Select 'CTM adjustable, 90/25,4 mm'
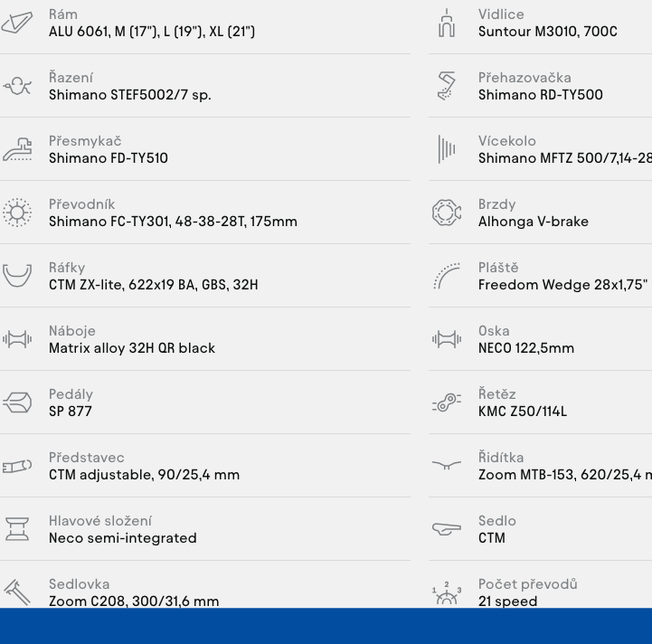 coord(144,474)
